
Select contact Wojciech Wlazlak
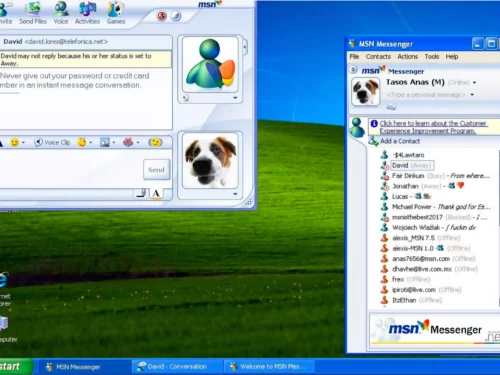click(x=428, y=227)
